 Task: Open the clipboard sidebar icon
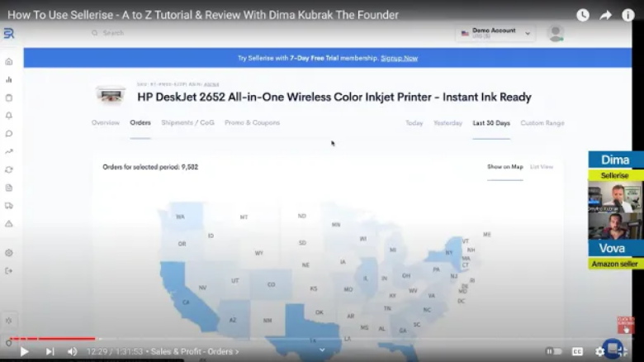pos(9,98)
